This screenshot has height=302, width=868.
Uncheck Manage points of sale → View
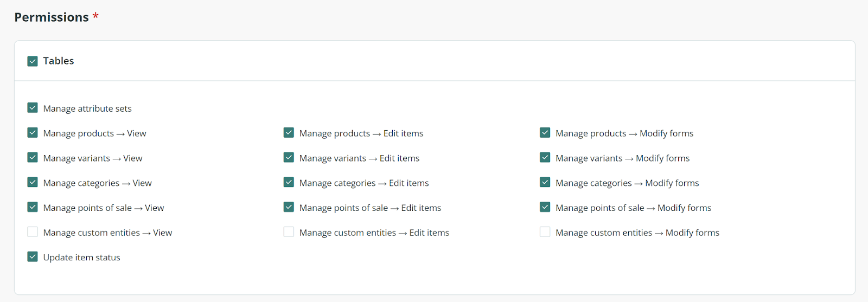33,207
